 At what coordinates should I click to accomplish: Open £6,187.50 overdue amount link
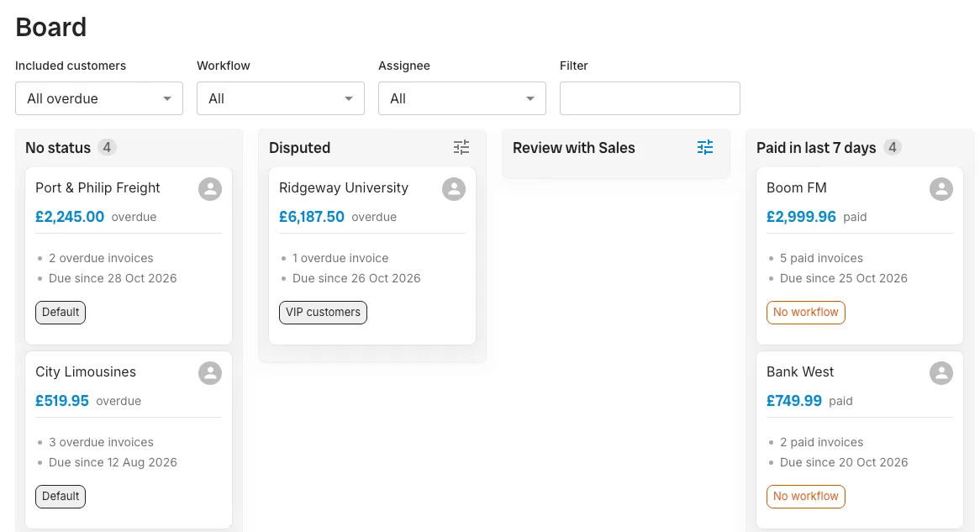pyautogui.click(x=311, y=217)
